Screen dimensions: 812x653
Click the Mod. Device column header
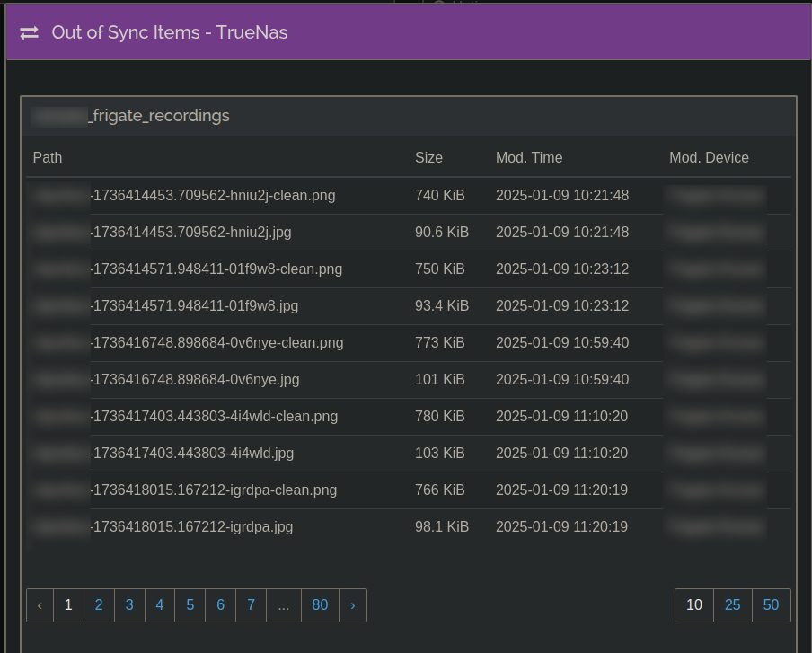(709, 157)
